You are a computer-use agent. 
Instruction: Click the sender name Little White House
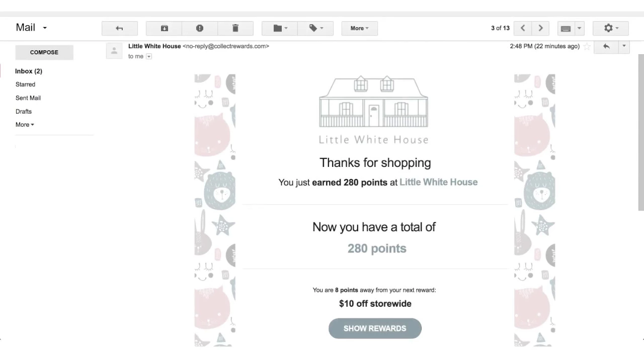pos(154,46)
